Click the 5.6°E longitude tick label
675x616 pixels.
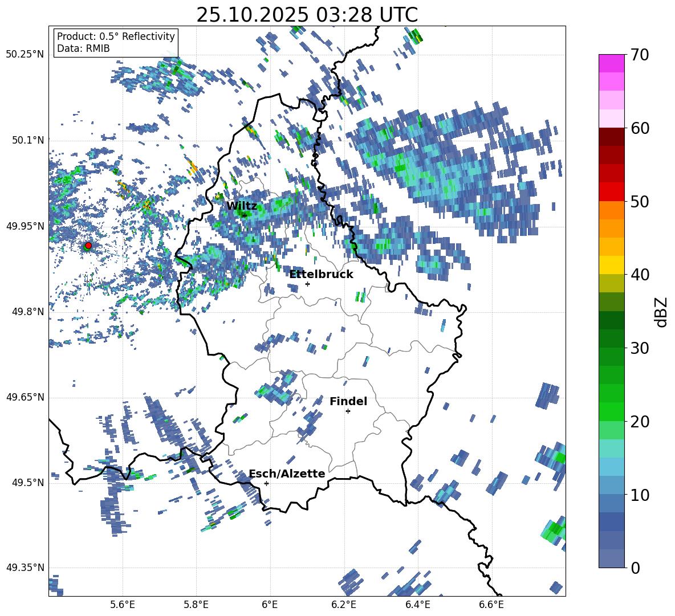pyautogui.click(x=123, y=605)
